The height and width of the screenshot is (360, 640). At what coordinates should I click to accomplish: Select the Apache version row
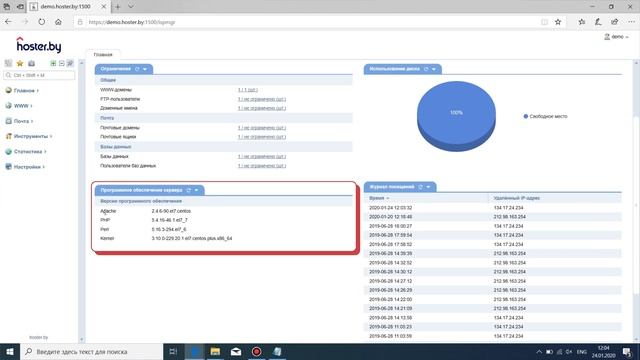(x=224, y=211)
